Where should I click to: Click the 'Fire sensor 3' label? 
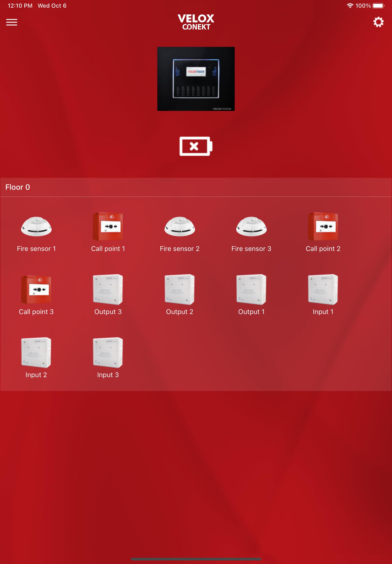[251, 249]
